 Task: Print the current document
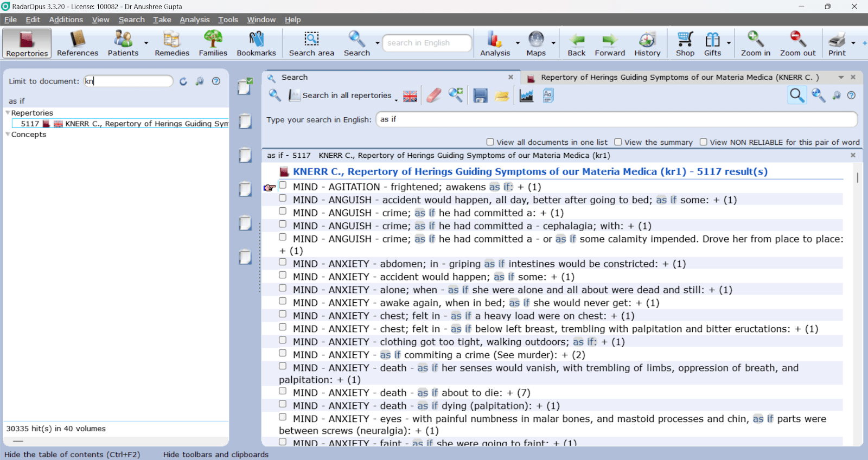click(x=837, y=43)
